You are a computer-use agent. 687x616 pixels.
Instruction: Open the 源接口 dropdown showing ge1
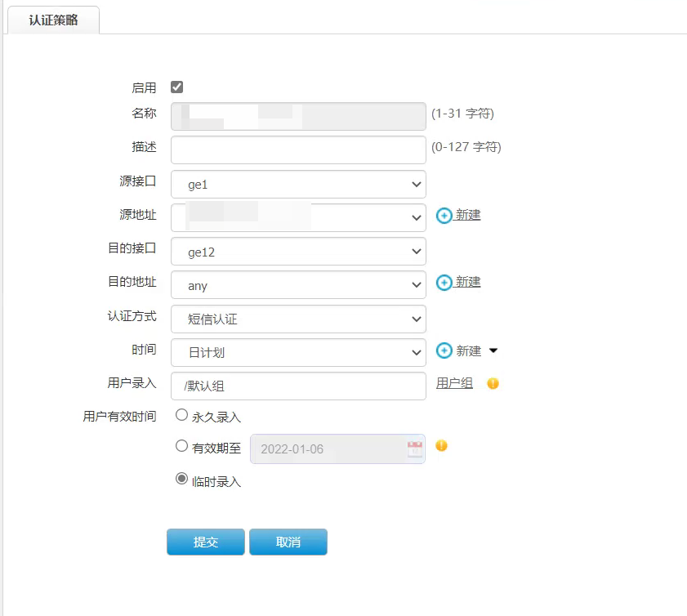coord(298,185)
